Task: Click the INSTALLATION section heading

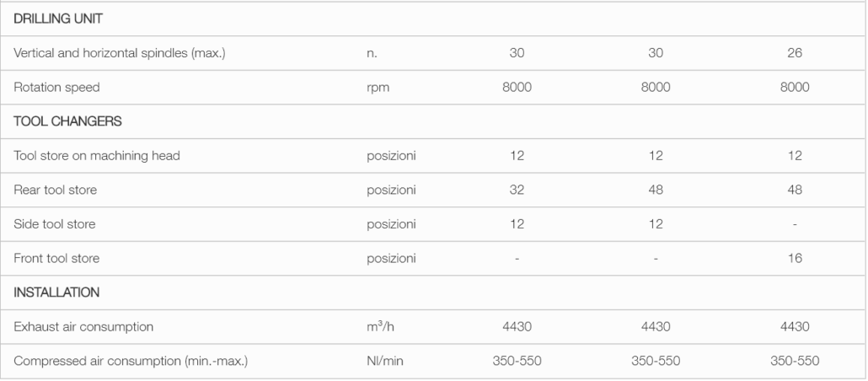Action: tap(56, 292)
